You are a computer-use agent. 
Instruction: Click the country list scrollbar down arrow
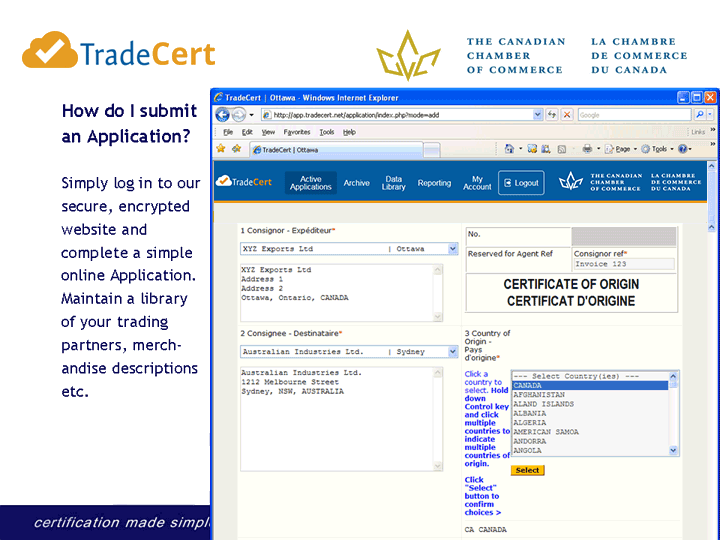[x=673, y=450]
